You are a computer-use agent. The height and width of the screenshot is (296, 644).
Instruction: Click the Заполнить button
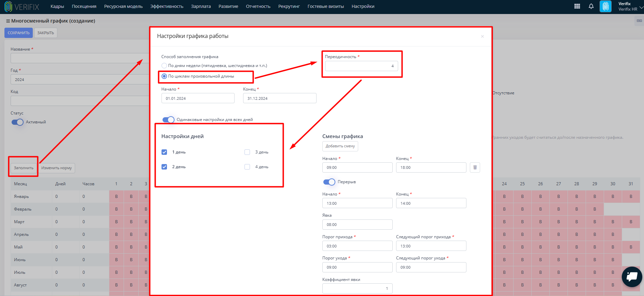[x=24, y=168]
